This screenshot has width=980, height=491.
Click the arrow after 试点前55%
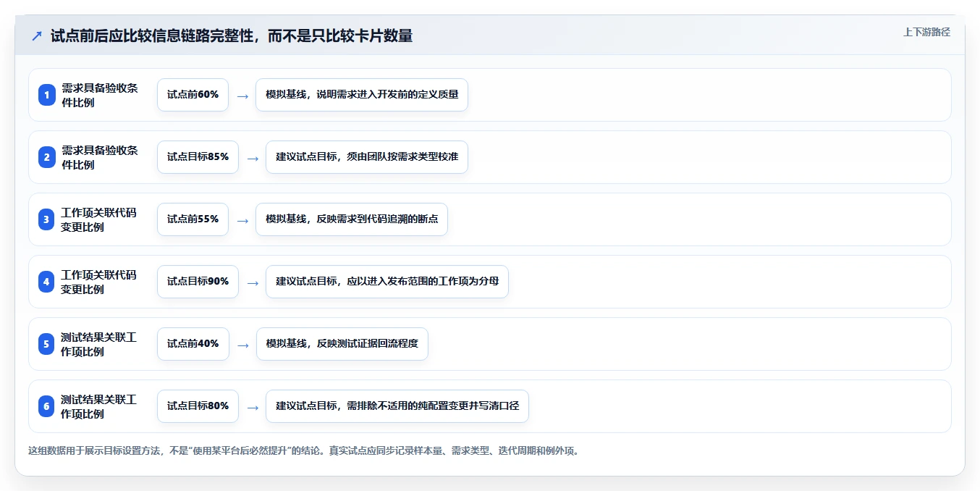pyautogui.click(x=242, y=220)
